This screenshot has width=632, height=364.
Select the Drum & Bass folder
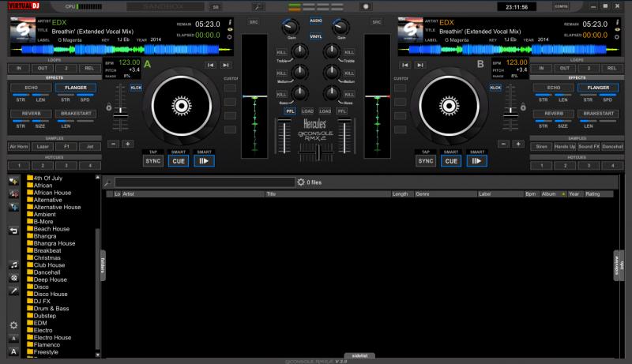[x=47, y=309]
